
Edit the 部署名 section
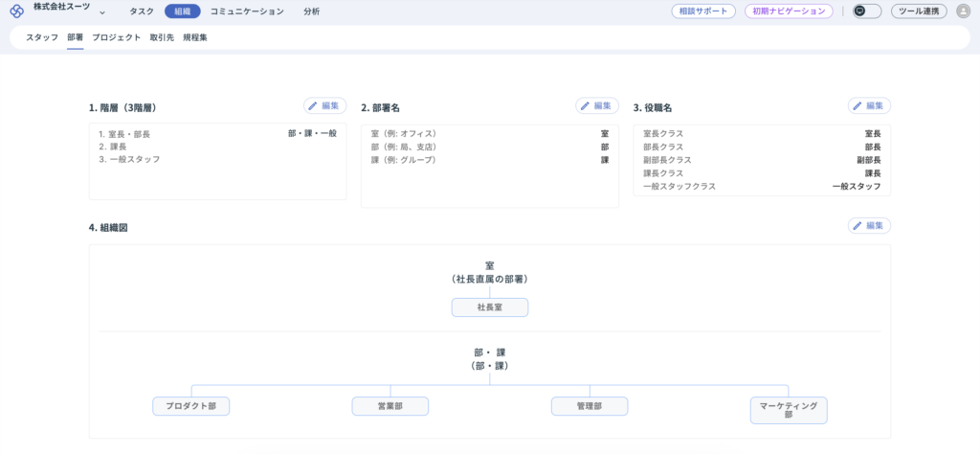tap(597, 105)
